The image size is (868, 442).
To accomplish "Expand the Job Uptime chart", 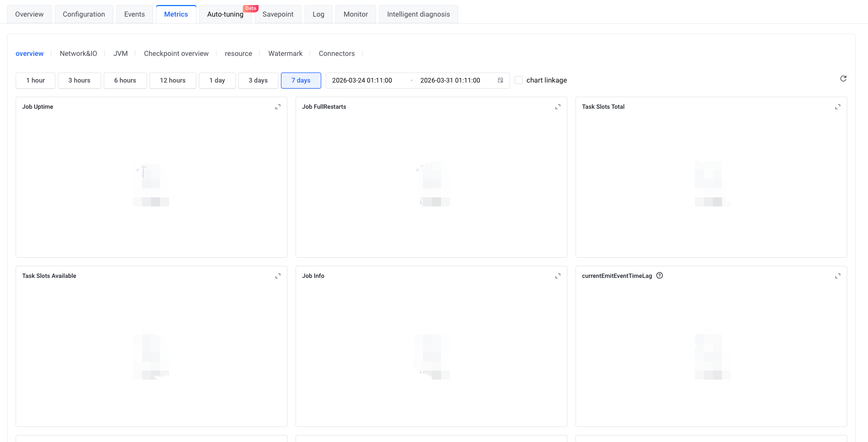I will click(278, 107).
